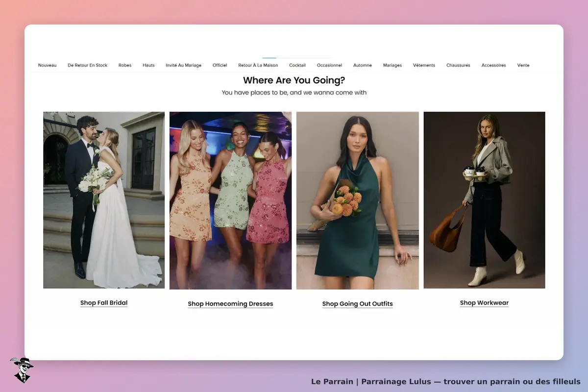Select the Robes menu item
588x392 pixels.
125,65
